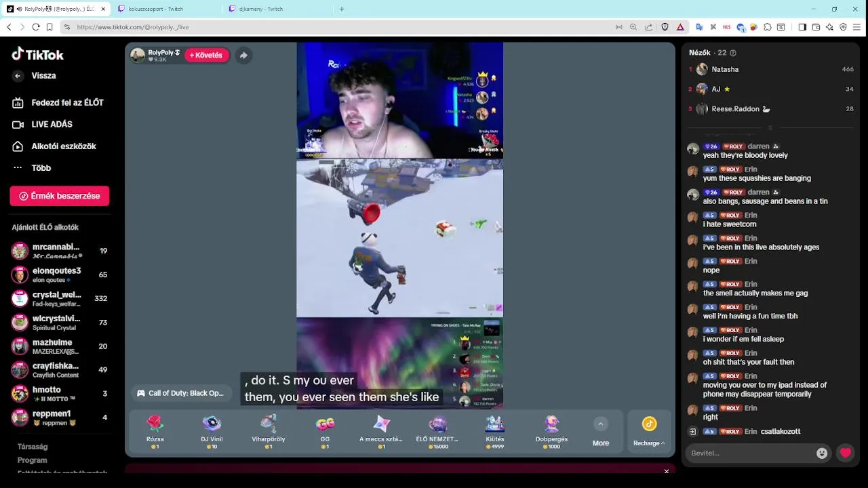Click the streamer game video area
Screen dimensions: 868x488
(400, 238)
